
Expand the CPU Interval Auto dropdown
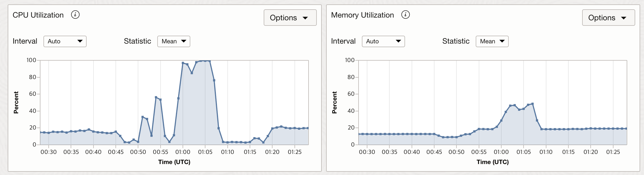click(x=65, y=41)
